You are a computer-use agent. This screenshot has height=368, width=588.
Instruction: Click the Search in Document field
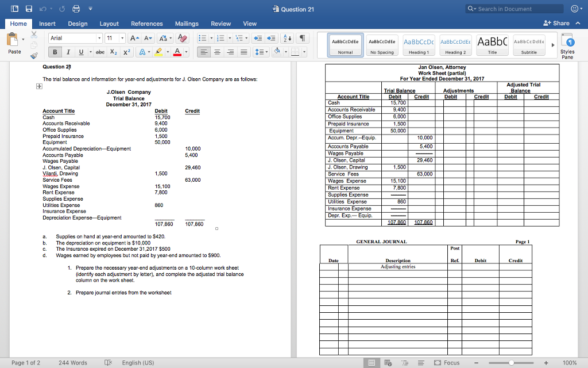[513, 8]
